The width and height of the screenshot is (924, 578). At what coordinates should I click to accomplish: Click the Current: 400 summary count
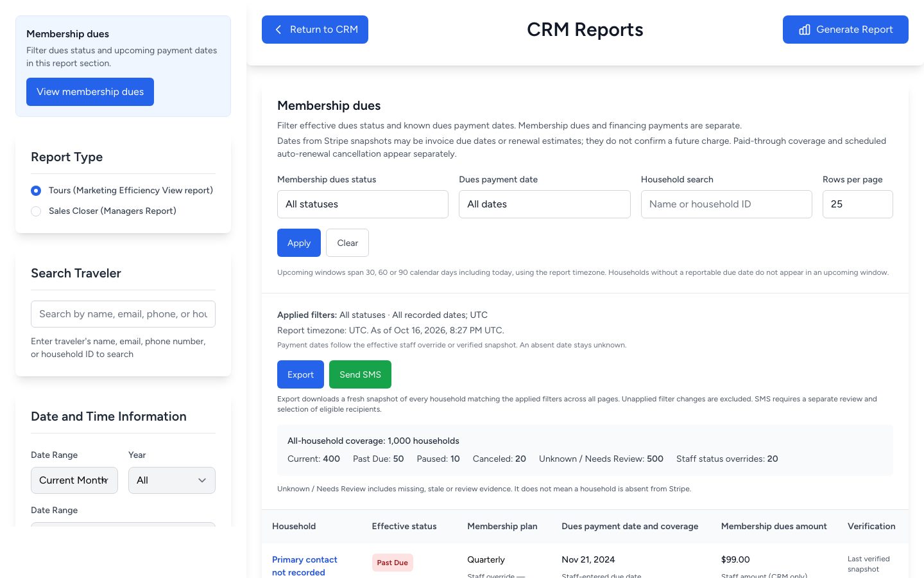pos(314,459)
